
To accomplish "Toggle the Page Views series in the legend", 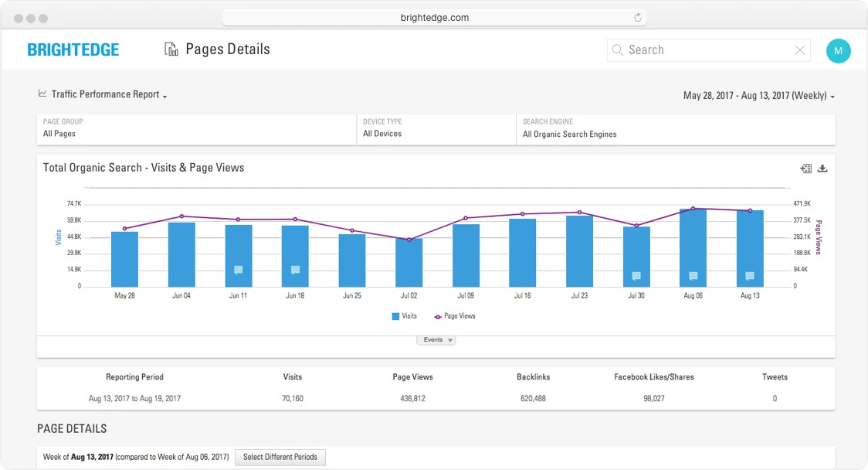I will pyautogui.click(x=456, y=315).
